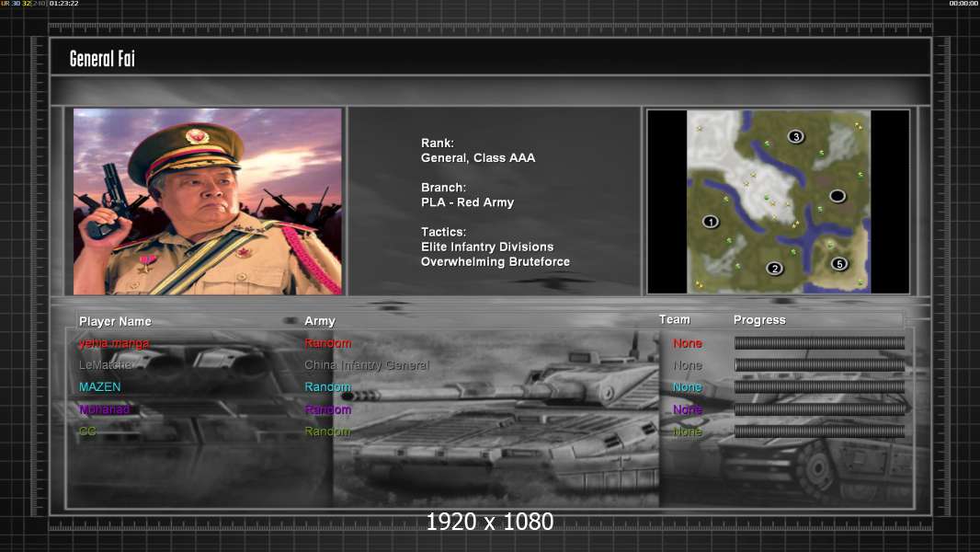The image size is (980, 552).
Task: Click start position marker 1 on the map
Action: pos(710,222)
